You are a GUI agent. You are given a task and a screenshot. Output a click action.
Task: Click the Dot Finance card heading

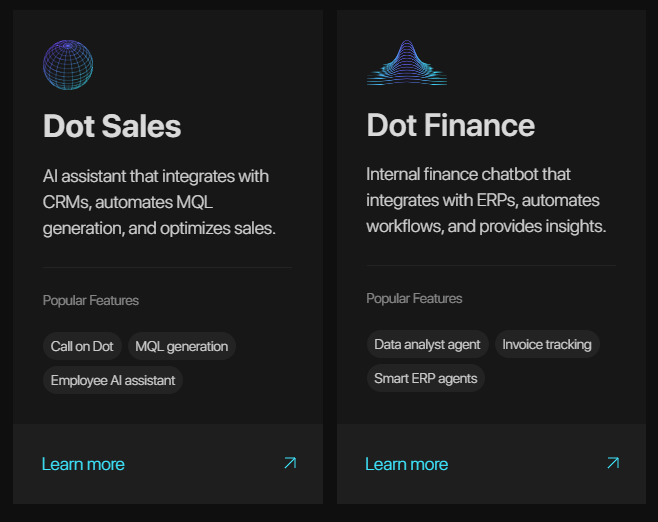coord(450,125)
